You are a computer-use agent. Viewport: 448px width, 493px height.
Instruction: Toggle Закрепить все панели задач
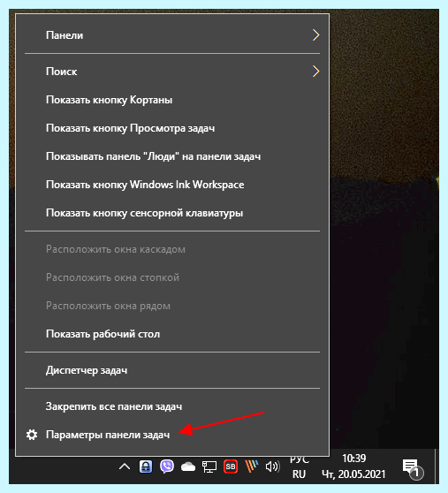pos(172,406)
